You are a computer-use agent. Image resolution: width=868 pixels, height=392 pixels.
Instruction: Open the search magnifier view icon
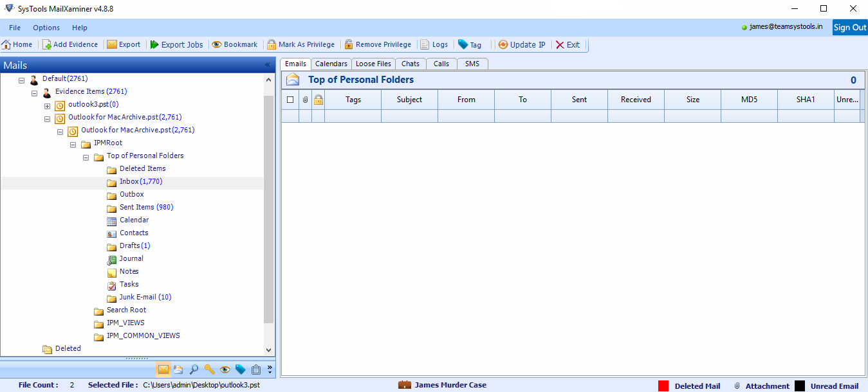tap(194, 370)
